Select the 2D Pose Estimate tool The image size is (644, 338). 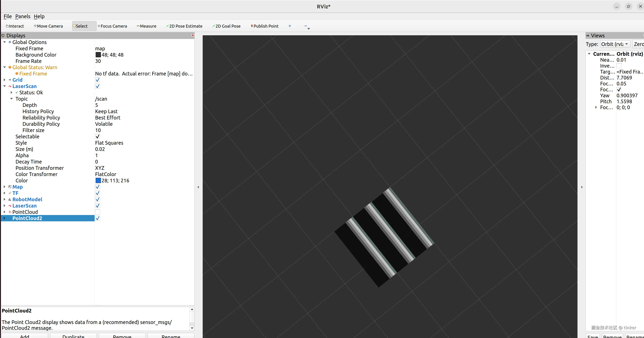(x=184, y=26)
